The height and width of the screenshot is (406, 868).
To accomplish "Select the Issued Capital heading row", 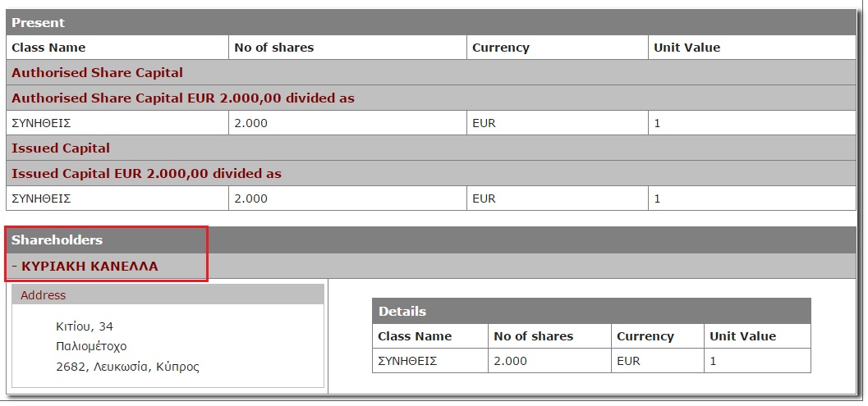I will 61,148.
